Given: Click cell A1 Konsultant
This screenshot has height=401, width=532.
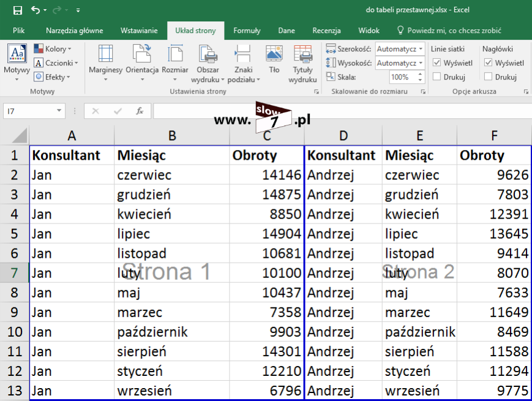Looking at the screenshot, I should click(x=72, y=156).
